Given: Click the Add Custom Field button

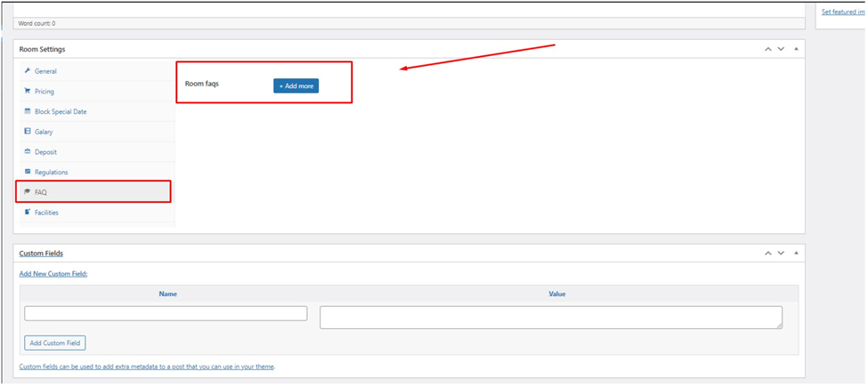Looking at the screenshot, I should (55, 343).
